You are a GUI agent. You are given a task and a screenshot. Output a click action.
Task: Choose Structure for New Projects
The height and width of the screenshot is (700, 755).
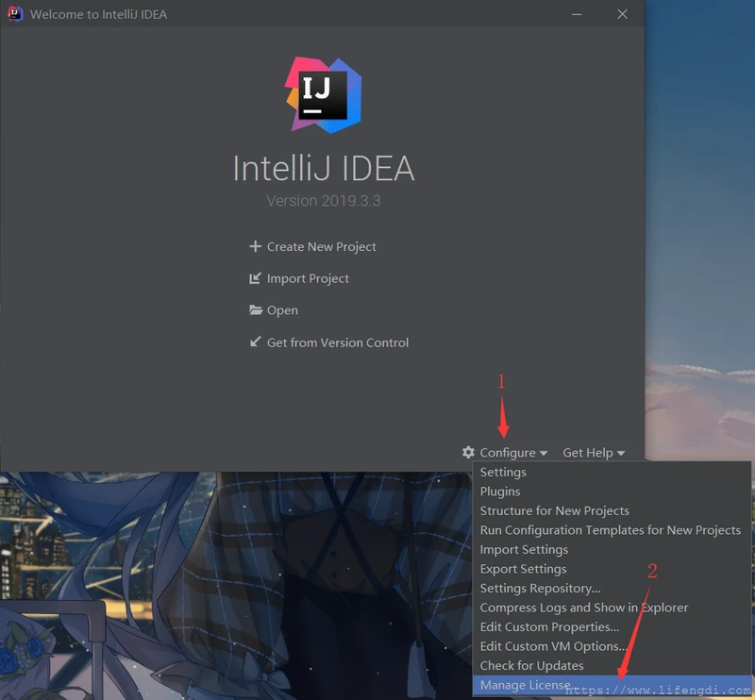tap(555, 510)
